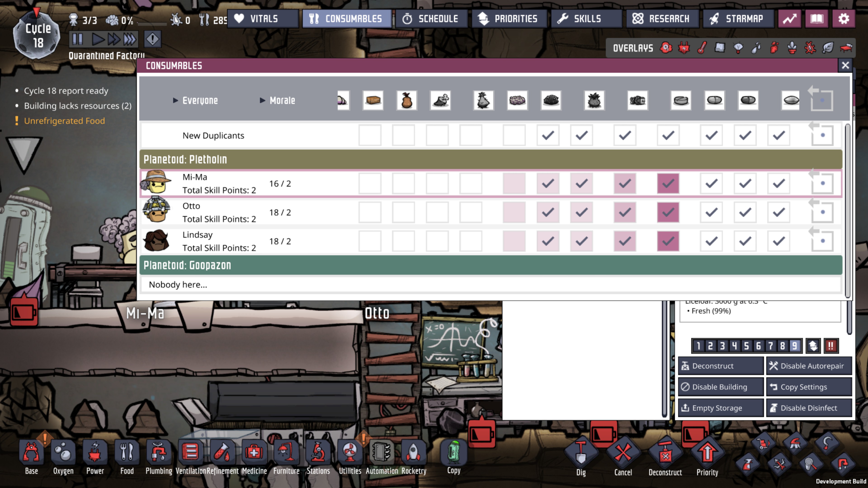Check Mi-Ma's first empty consumable checkbox
The image size is (868, 488).
point(370,183)
